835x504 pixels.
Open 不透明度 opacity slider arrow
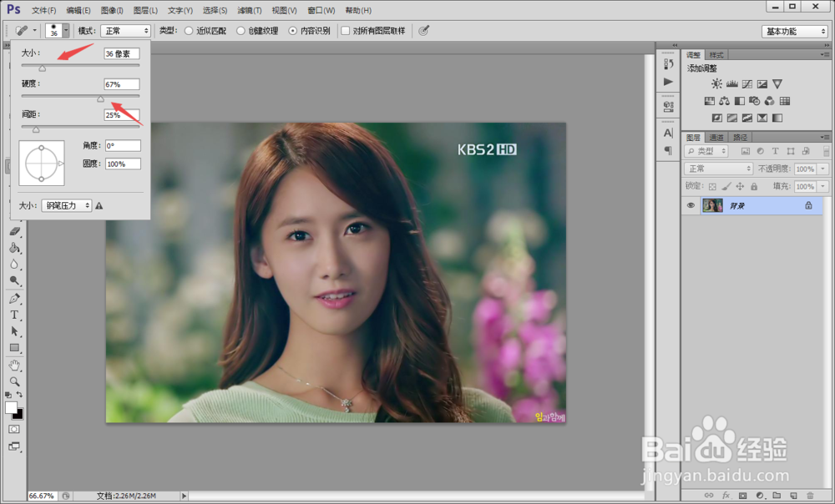[822, 169]
